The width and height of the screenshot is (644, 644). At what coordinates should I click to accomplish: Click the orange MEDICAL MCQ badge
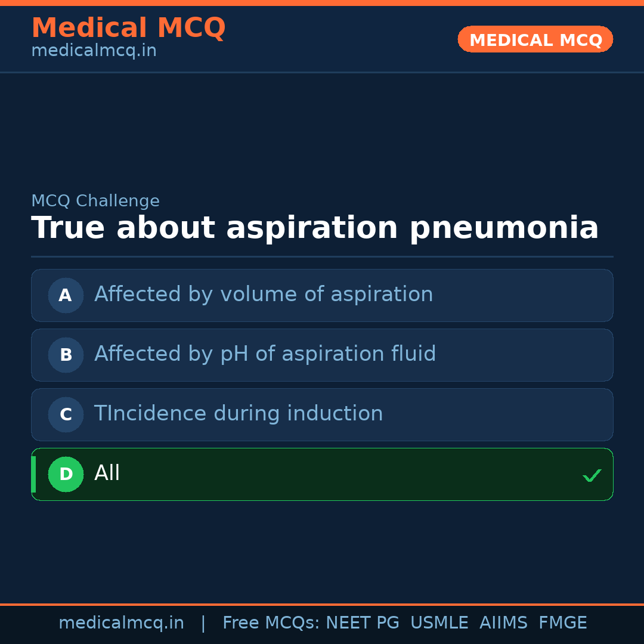pos(535,40)
